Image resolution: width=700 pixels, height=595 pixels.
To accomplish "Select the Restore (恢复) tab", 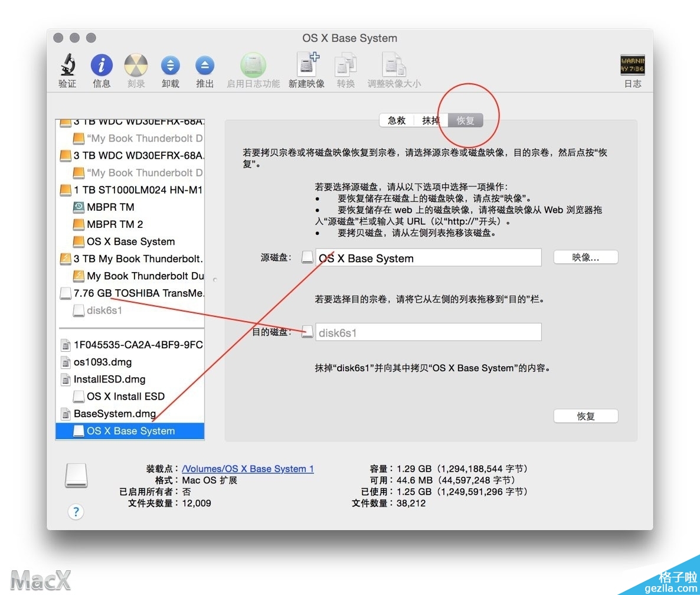I will pyautogui.click(x=466, y=120).
